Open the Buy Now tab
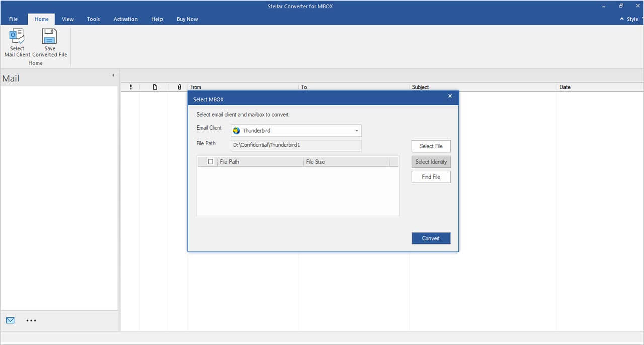This screenshot has height=345, width=644. tap(187, 19)
